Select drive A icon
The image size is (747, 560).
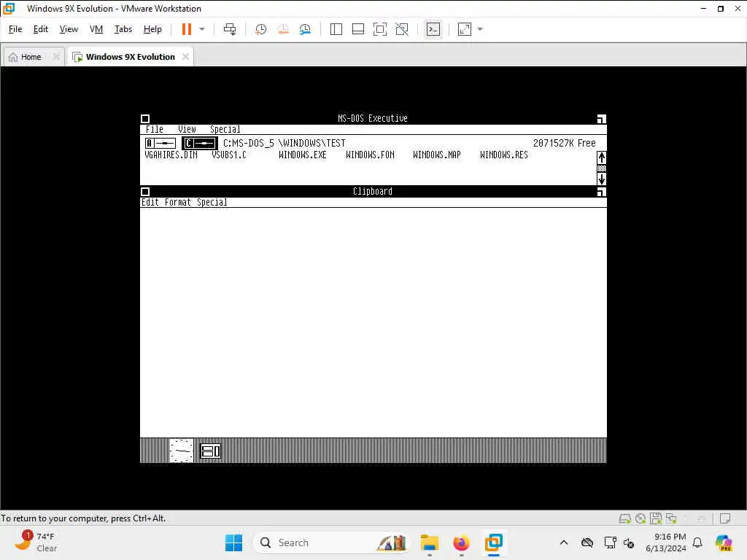(160, 143)
